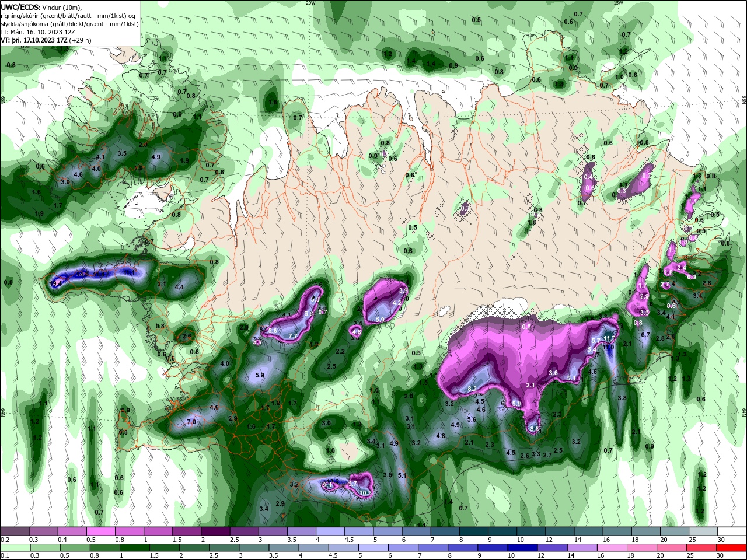Pick the bright pink 0.5 swatch in the upper legend

101,531
